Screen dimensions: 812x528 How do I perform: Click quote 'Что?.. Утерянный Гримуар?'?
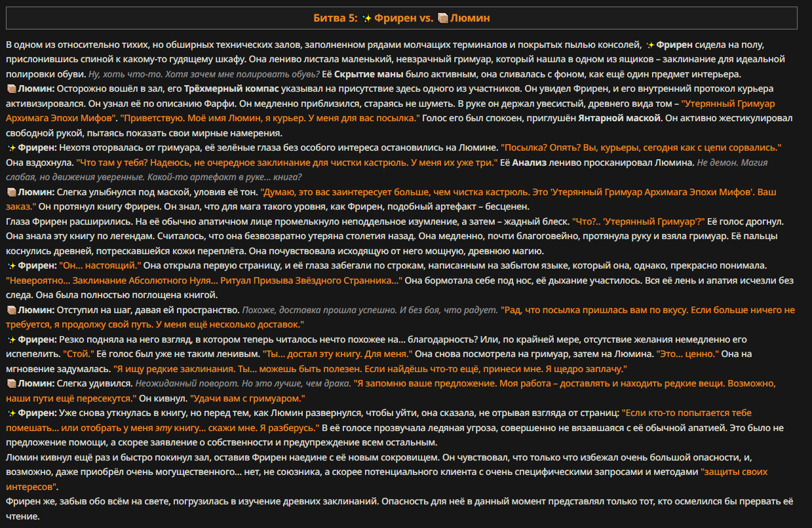(639, 221)
